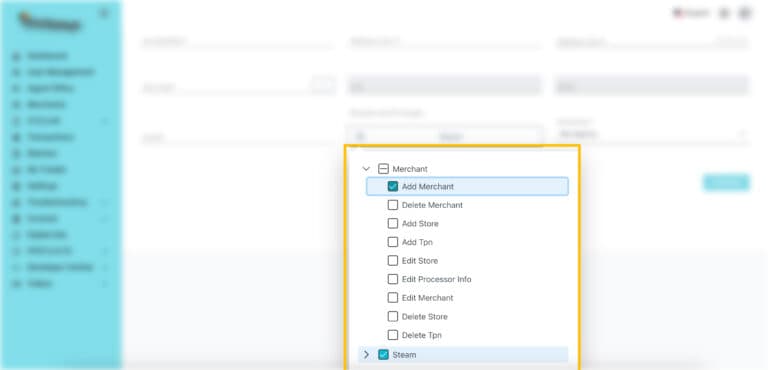768x370 pixels.
Task: Uncheck the Add Merchant checkbox
Action: tap(393, 186)
